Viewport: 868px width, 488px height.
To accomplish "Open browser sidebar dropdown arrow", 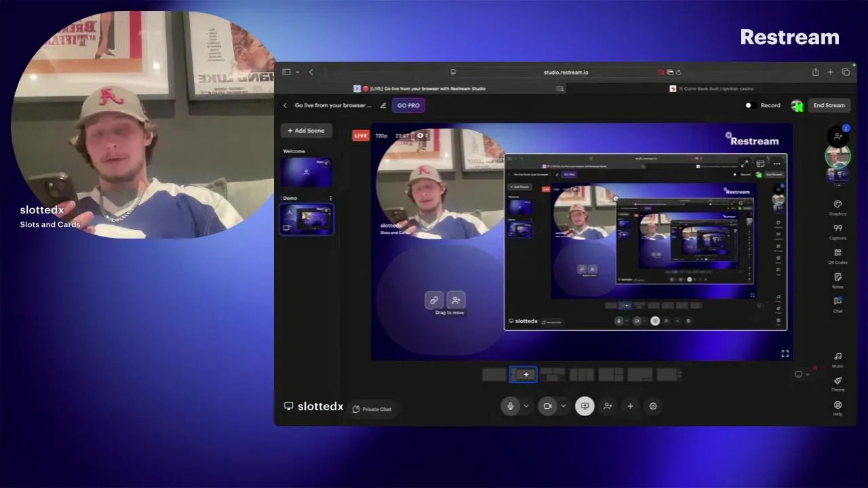I will (297, 72).
